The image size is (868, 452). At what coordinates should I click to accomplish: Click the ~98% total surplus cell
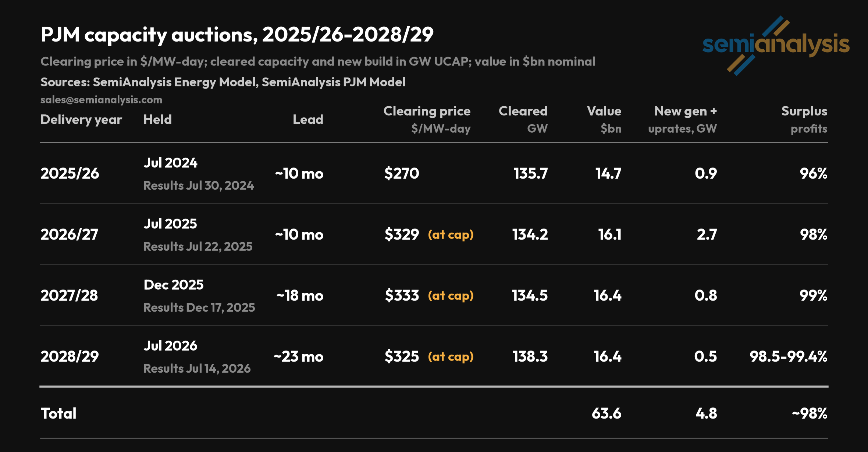[x=810, y=413]
